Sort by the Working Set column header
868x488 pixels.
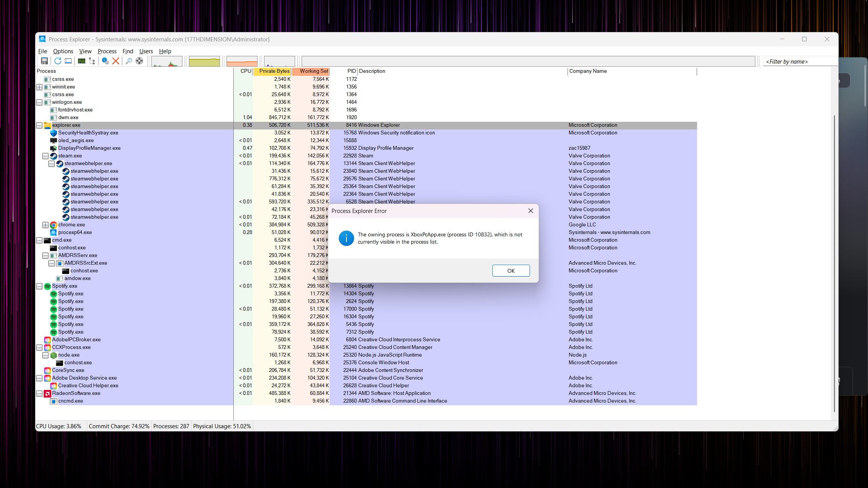click(311, 71)
